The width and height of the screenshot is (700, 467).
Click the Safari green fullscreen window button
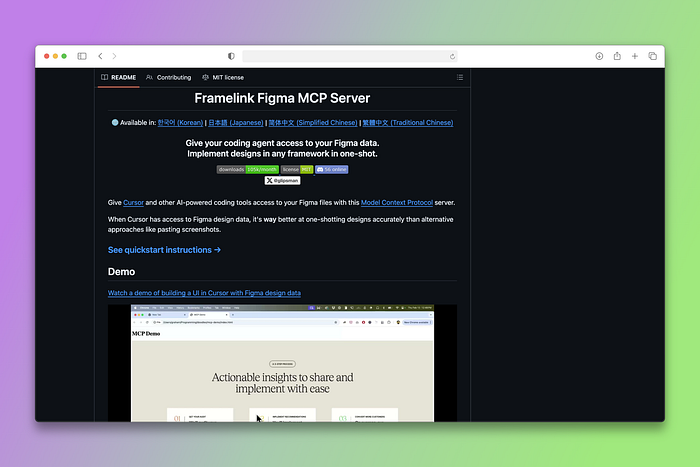click(x=64, y=56)
